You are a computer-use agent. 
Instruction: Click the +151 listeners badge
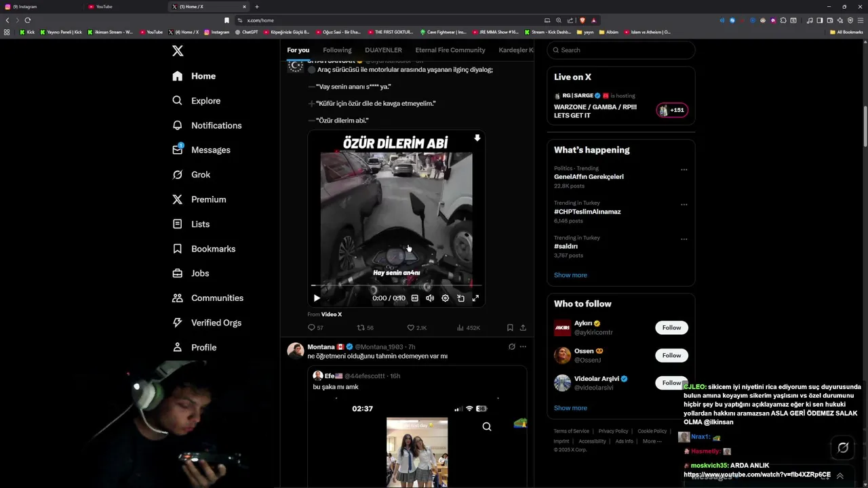pos(672,110)
